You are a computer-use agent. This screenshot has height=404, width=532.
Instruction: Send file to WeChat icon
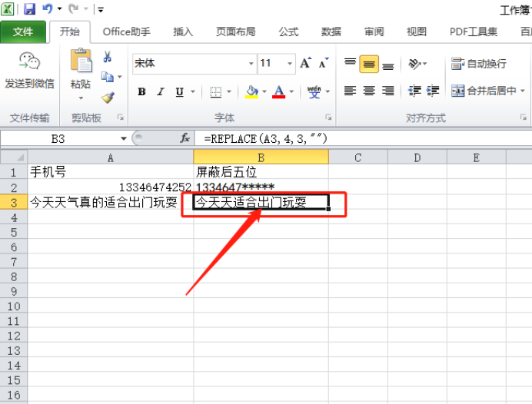[29, 61]
